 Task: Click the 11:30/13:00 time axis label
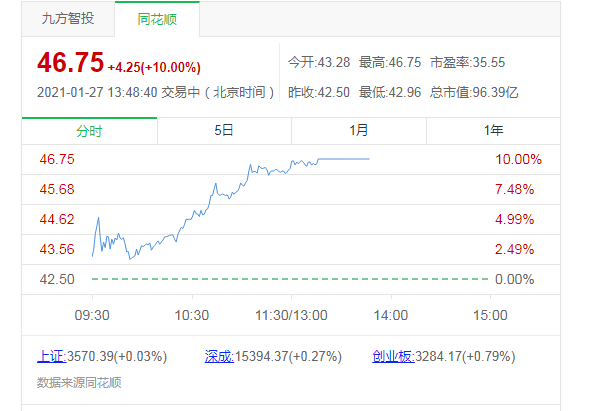tap(291, 315)
